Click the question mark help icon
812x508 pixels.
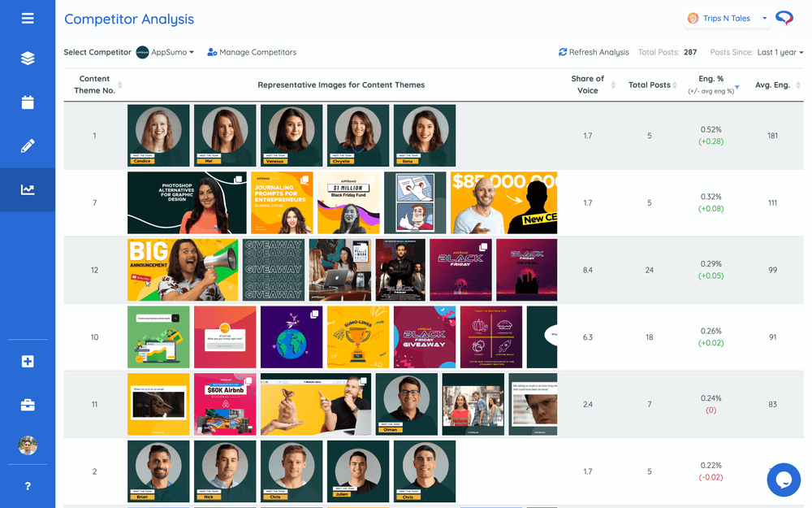coord(28,486)
